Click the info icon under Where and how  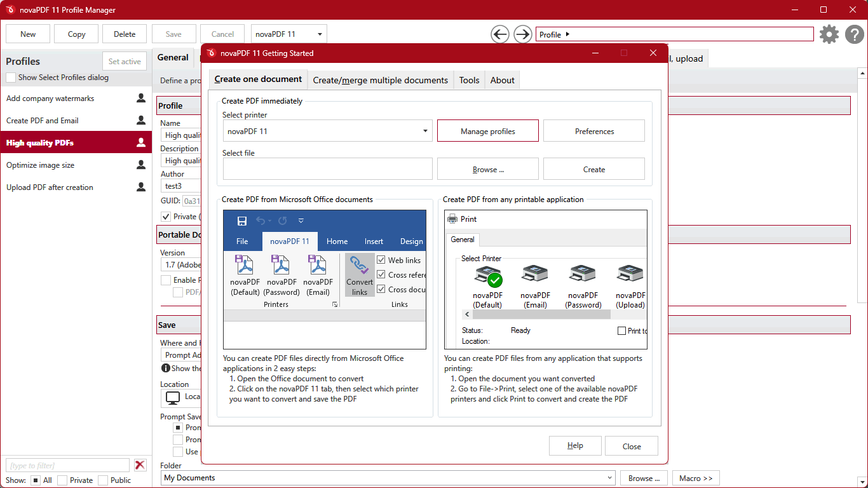[x=166, y=368]
